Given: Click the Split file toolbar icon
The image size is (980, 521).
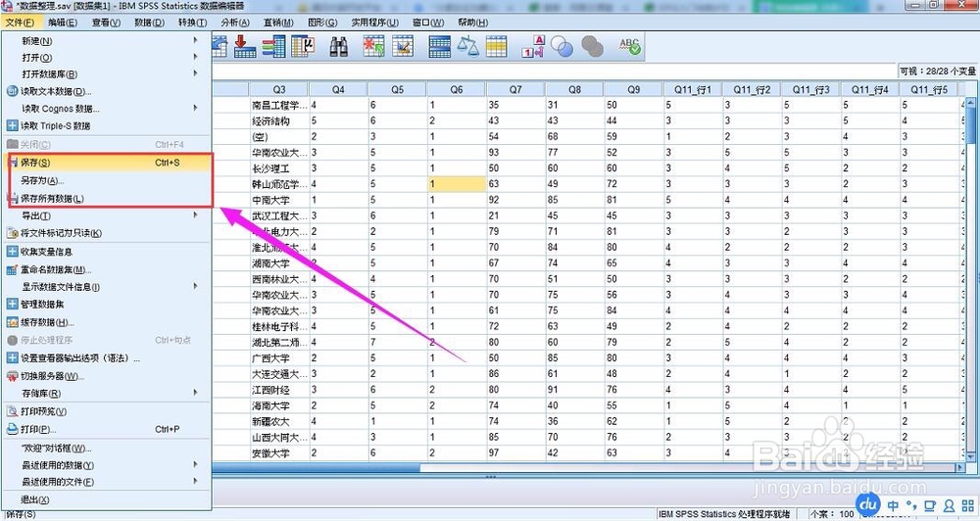Looking at the screenshot, I should [x=439, y=46].
